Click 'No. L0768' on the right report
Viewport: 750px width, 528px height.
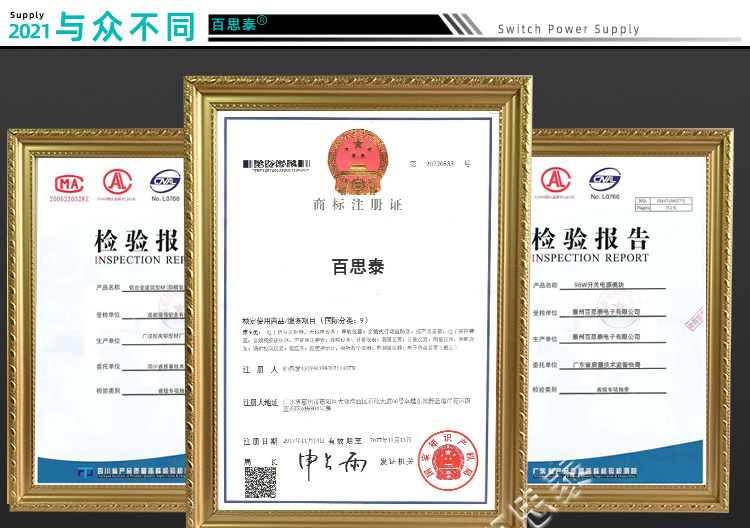[x=605, y=197]
